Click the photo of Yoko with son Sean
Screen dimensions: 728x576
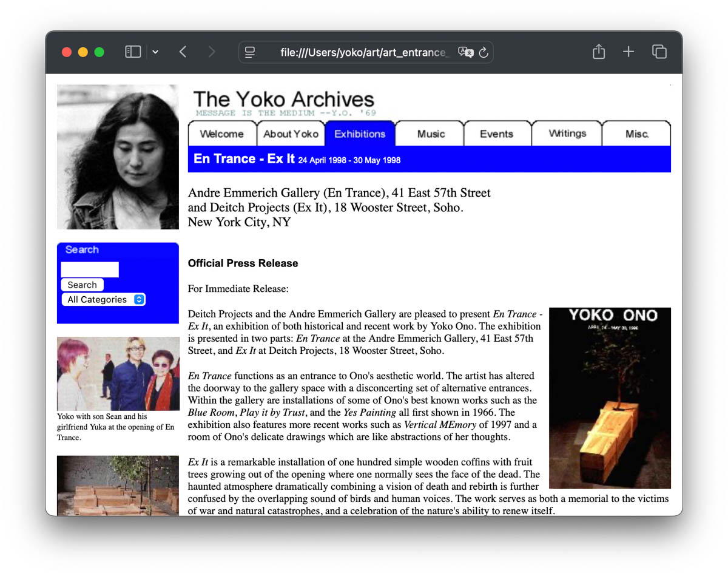[x=117, y=373]
